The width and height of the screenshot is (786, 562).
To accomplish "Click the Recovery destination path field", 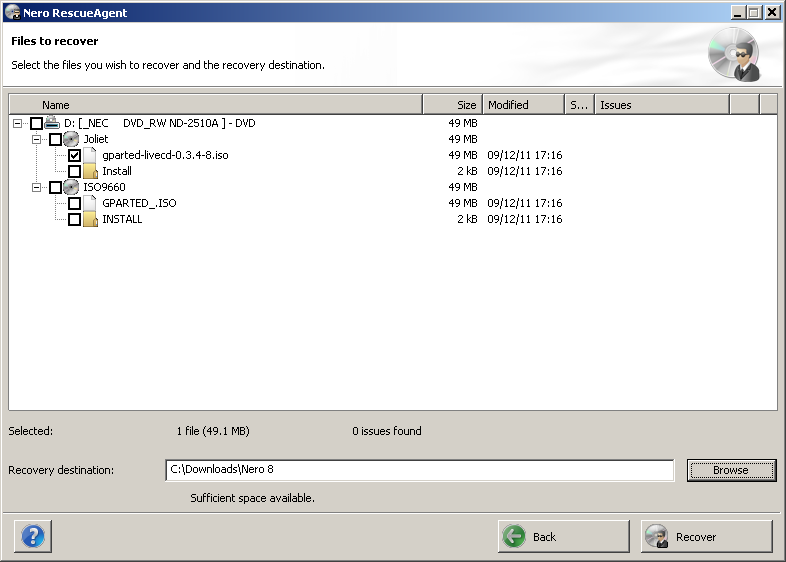I will (x=420, y=470).
